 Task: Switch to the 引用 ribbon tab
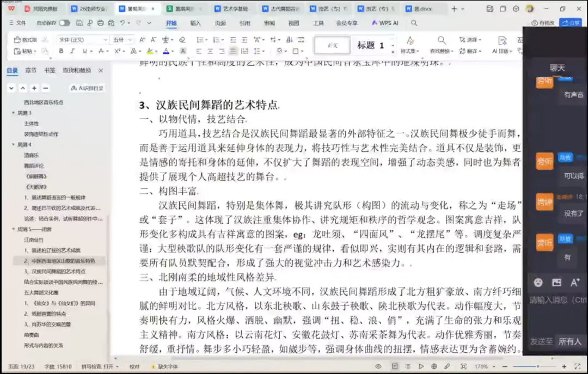click(245, 23)
